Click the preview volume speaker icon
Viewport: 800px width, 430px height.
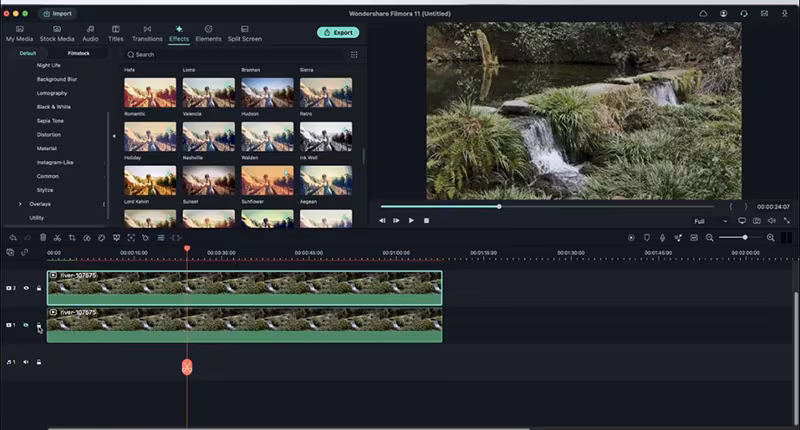pos(772,221)
